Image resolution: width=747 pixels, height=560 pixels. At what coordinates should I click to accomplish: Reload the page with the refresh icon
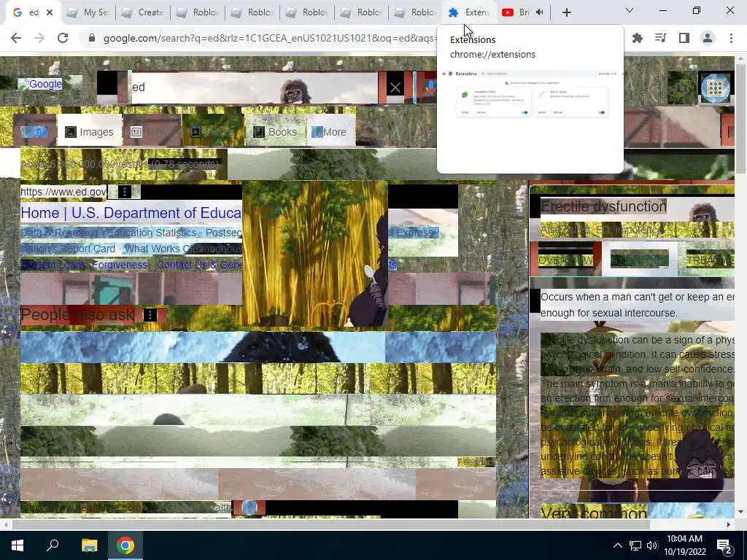pyautogui.click(x=63, y=38)
